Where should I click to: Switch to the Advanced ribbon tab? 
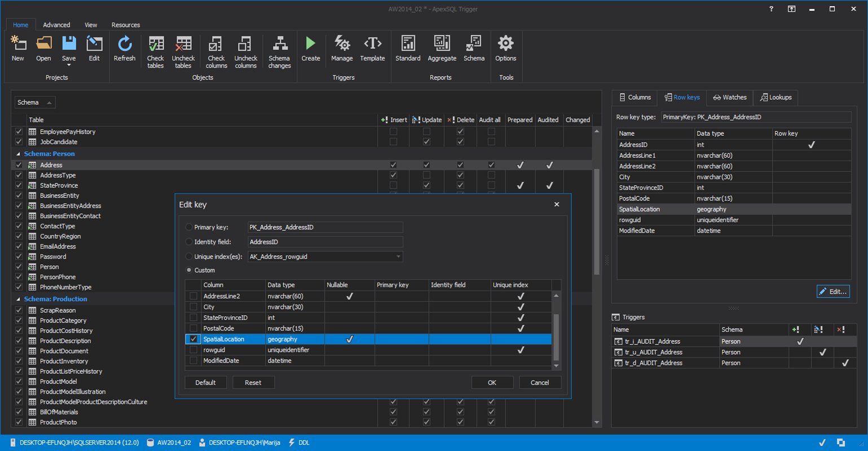[56, 25]
